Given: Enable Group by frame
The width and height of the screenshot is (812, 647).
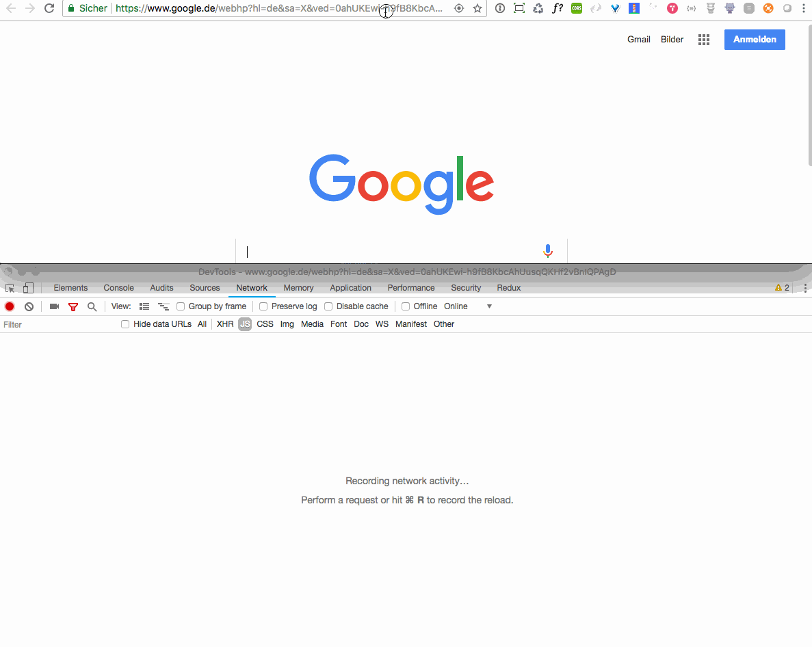Looking at the screenshot, I should click(x=181, y=306).
